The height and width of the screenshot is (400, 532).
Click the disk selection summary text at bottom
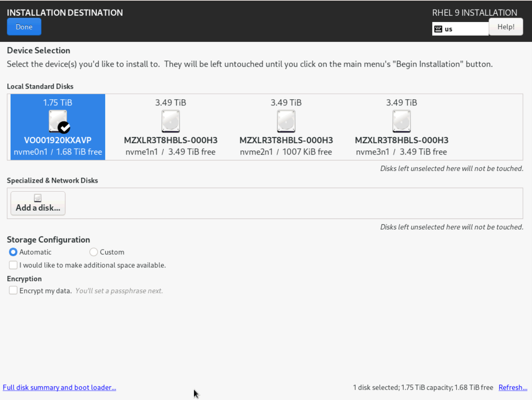pyautogui.click(x=423, y=387)
